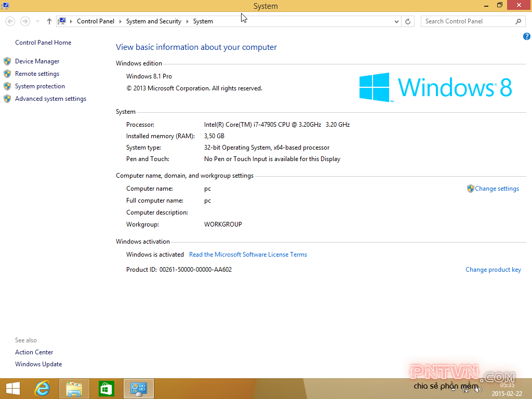Screen dimensions: 532x399
Task: Click the Windows Start button
Action: pyautogui.click(x=13, y=389)
